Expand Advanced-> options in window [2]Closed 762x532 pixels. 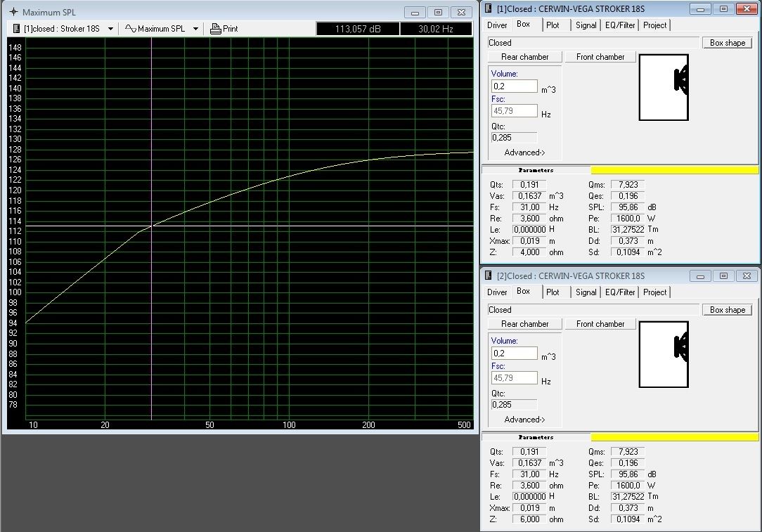point(524,420)
